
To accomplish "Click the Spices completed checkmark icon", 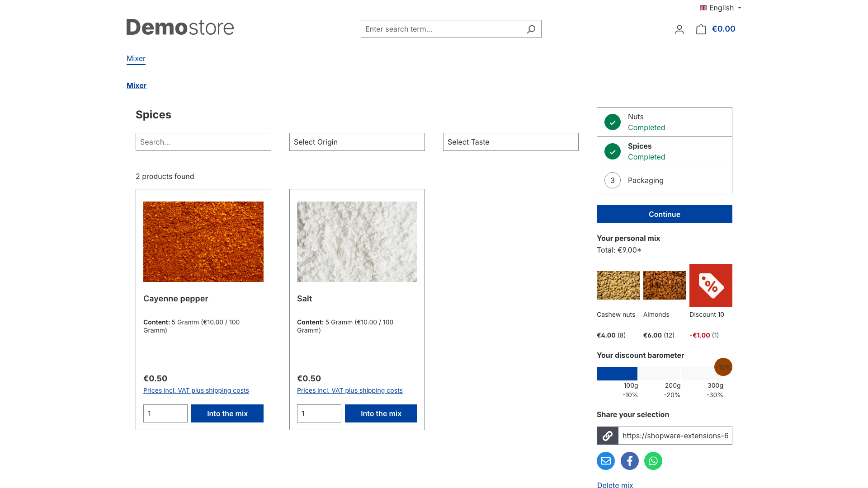I will tap(613, 151).
